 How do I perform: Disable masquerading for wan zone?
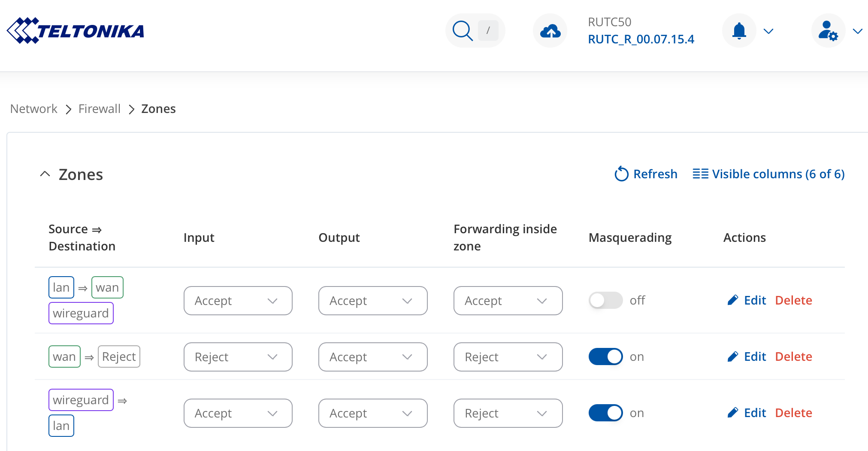pos(605,357)
